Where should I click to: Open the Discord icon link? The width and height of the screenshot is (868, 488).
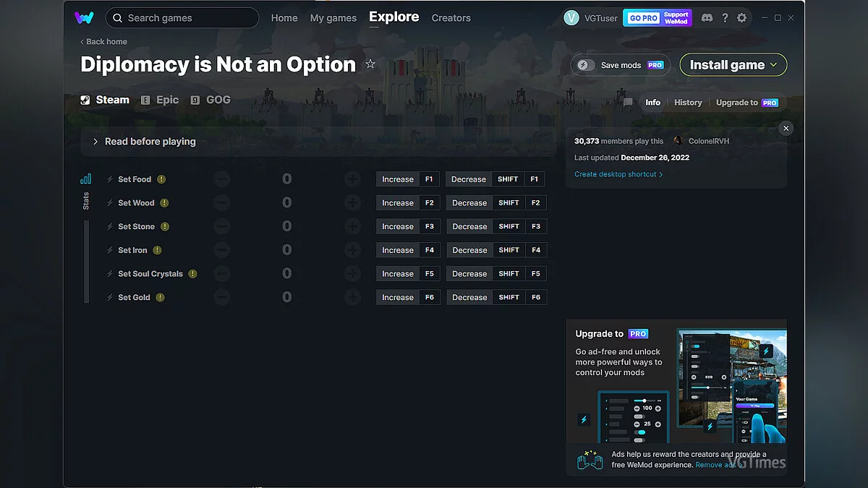(707, 18)
